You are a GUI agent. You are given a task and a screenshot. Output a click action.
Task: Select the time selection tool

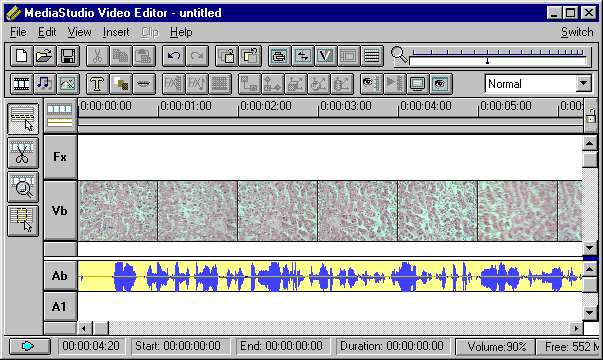(x=23, y=220)
